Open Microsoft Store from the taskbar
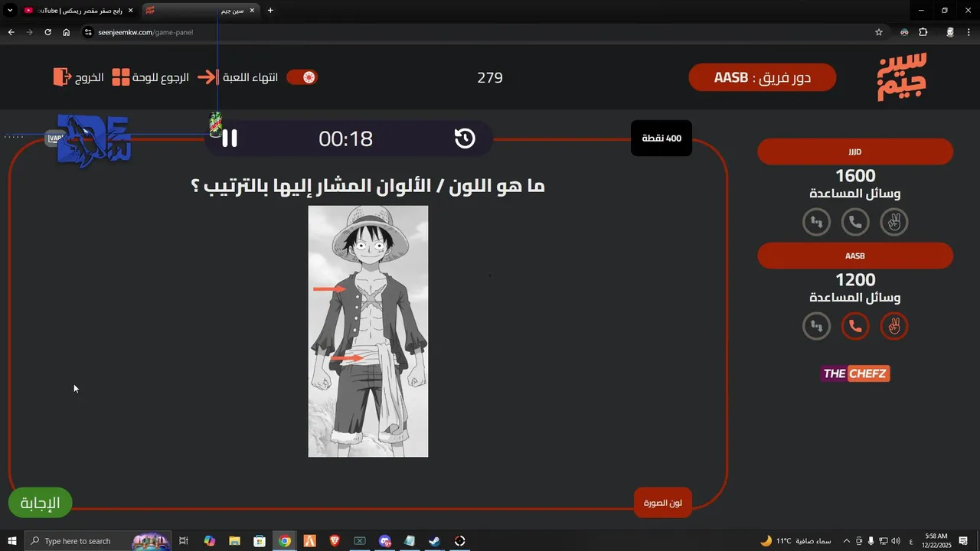This screenshot has width=980, height=551. click(x=260, y=541)
